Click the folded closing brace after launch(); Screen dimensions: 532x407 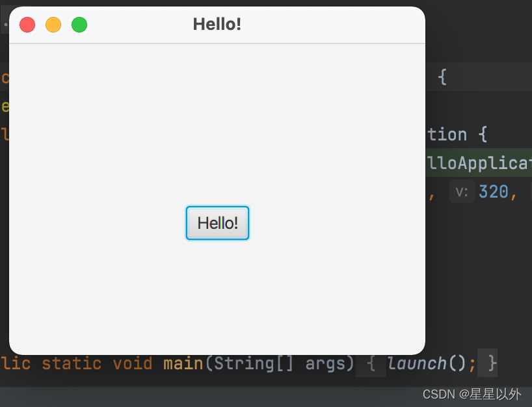[488, 363]
